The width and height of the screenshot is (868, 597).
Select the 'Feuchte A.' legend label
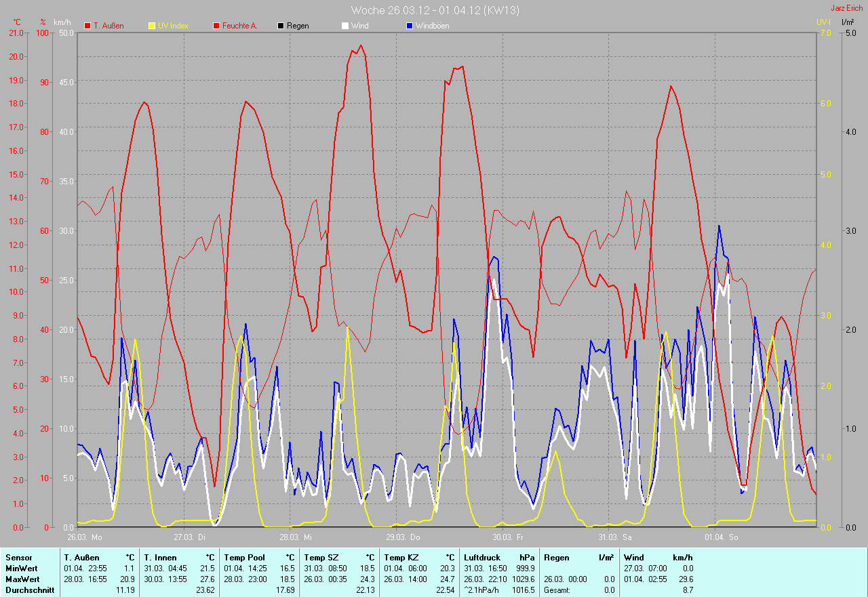point(239,26)
